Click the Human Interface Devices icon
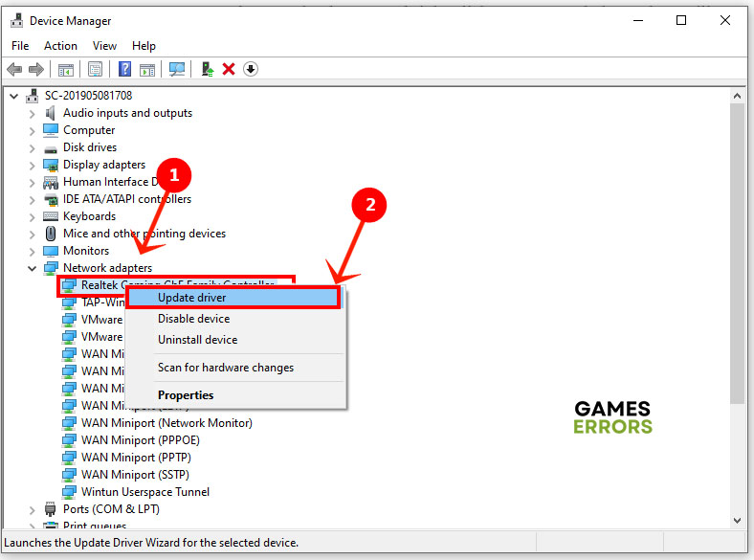Viewport: 754px width, 560px height. pos(51,182)
